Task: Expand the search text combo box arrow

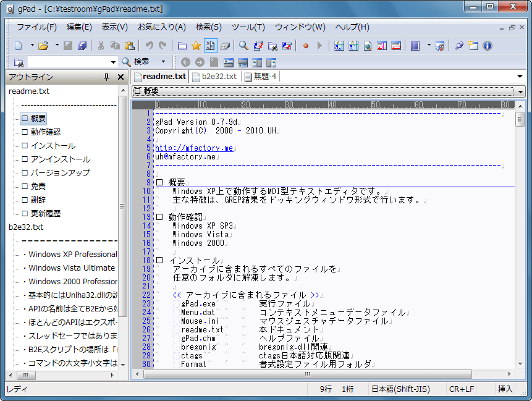Action: pyautogui.click(x=113, y=62)
